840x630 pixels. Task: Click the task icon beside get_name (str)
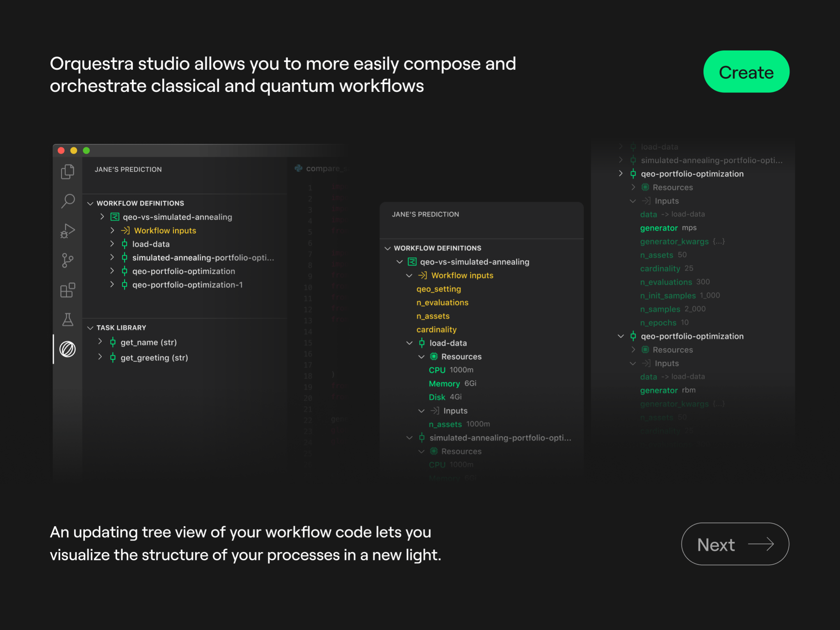(113, 342)
